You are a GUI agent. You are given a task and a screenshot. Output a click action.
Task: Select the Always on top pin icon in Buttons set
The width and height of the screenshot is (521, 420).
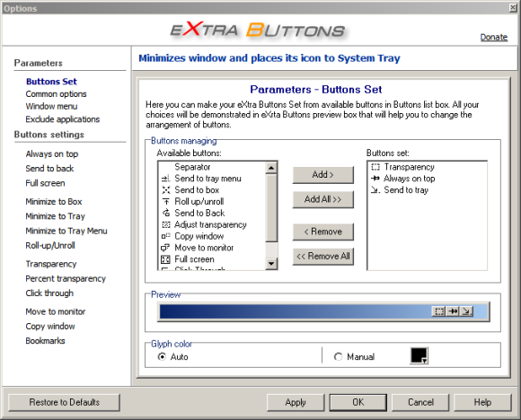375,179
